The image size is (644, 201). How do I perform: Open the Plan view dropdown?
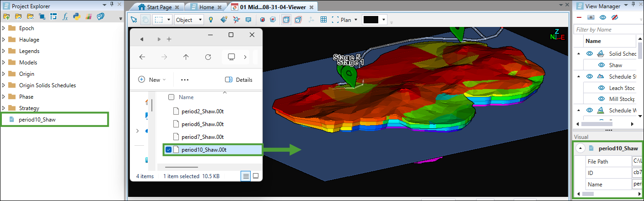[x=349, y=20]
